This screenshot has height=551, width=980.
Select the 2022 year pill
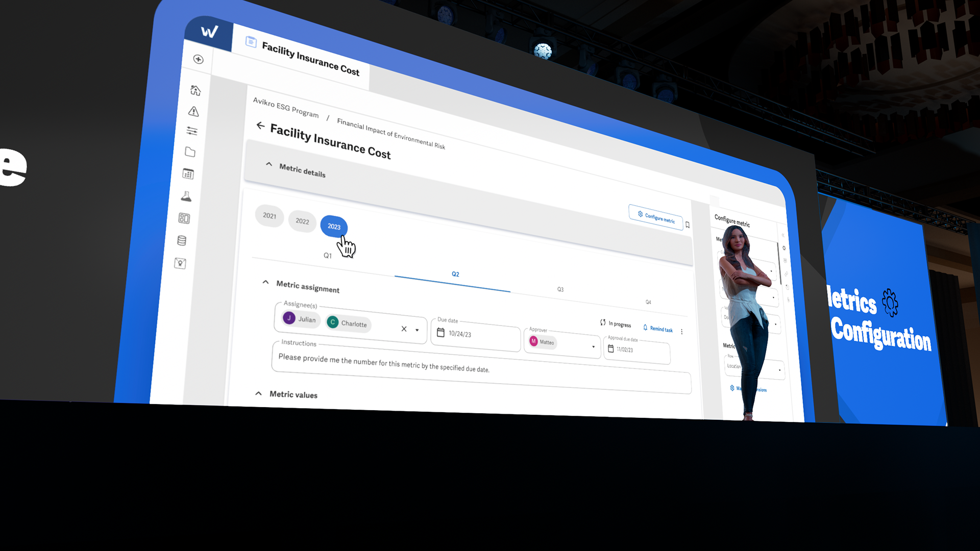pyautogui.click(x=302, y=221)
